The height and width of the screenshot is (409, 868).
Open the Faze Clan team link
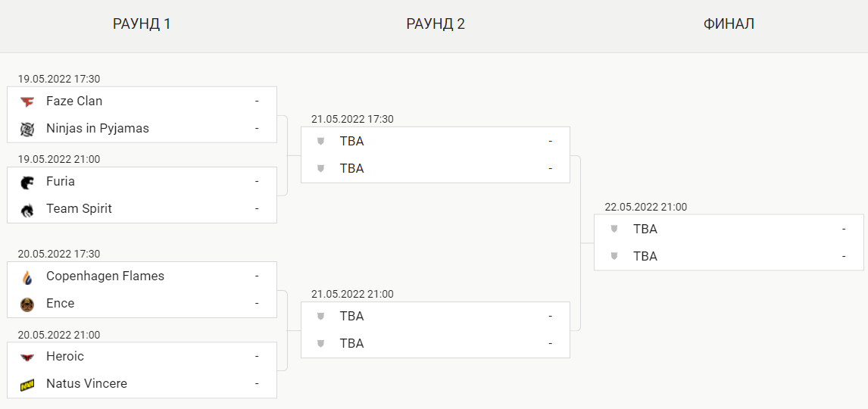tap(74, 101)
